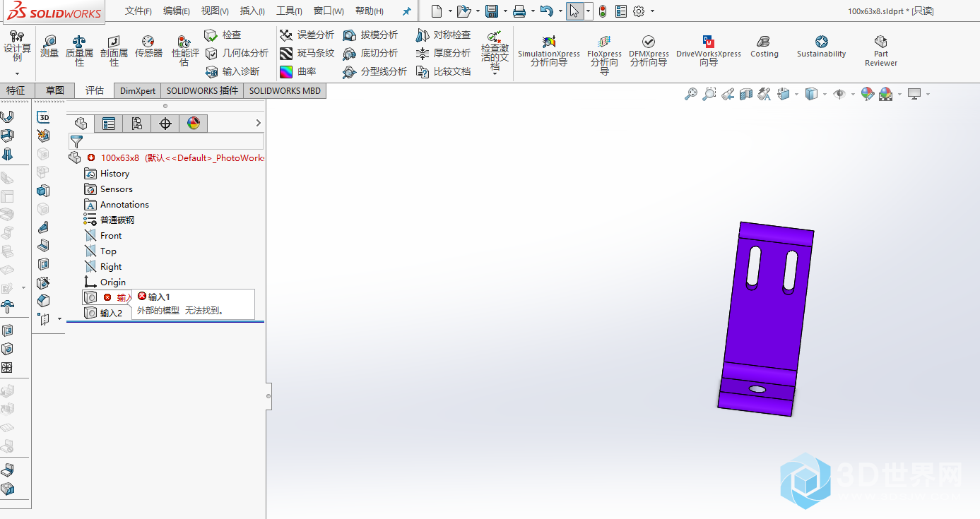Toggle the 3D icon in the side toolbar
Image resolution: width=980 pixels, height=519 pixels.
point(43,117)
